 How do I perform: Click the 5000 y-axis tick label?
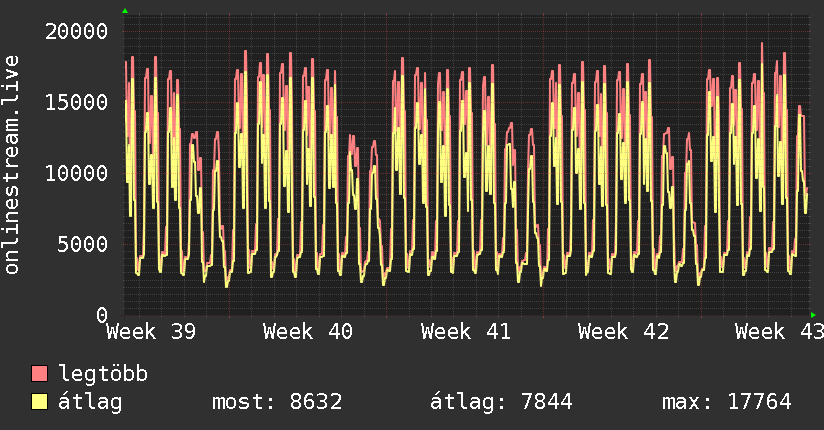point(83,244)
